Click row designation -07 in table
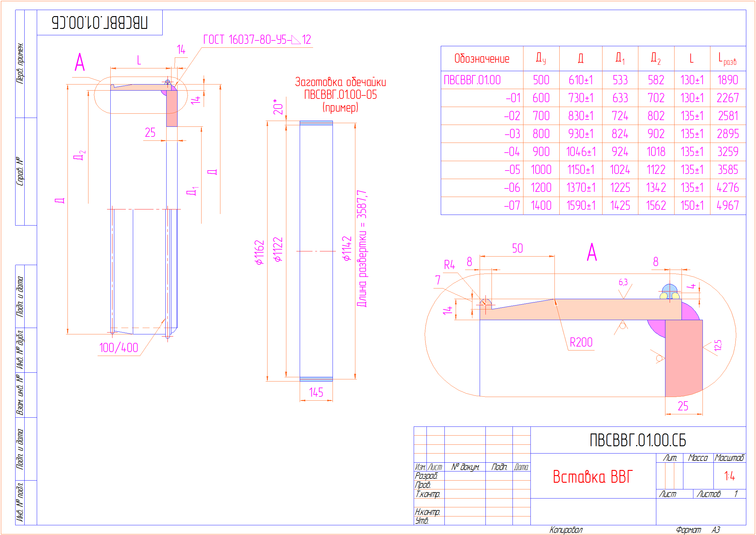The width and height of the screenshot is (756, 535). pyautogui.click(x=512, y=206)
